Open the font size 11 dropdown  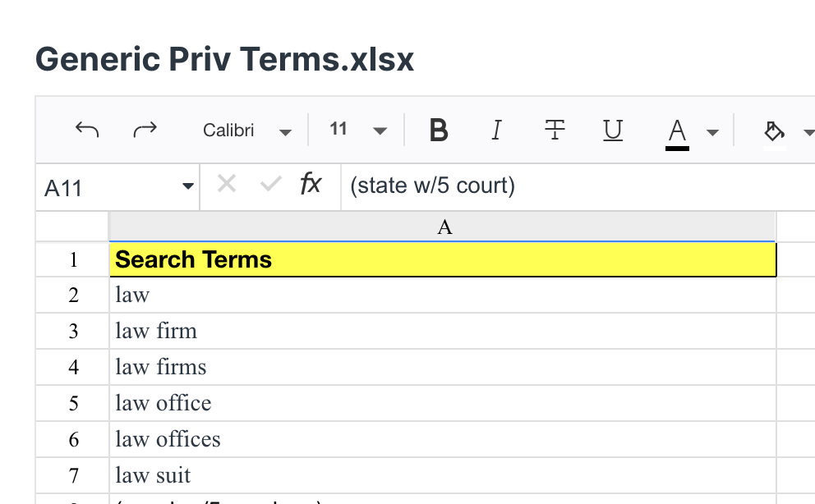tap(357, 129)
